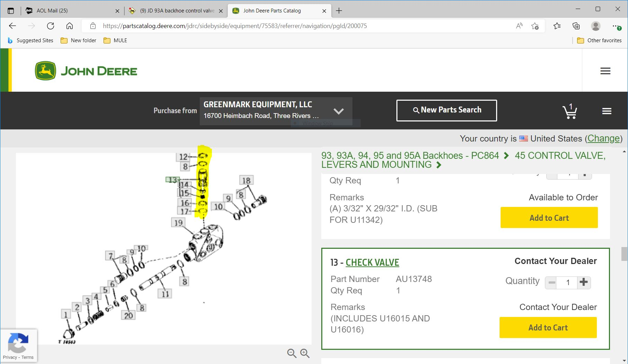
Task: Increase Check Valve quantity
Action: coord(584,282)
